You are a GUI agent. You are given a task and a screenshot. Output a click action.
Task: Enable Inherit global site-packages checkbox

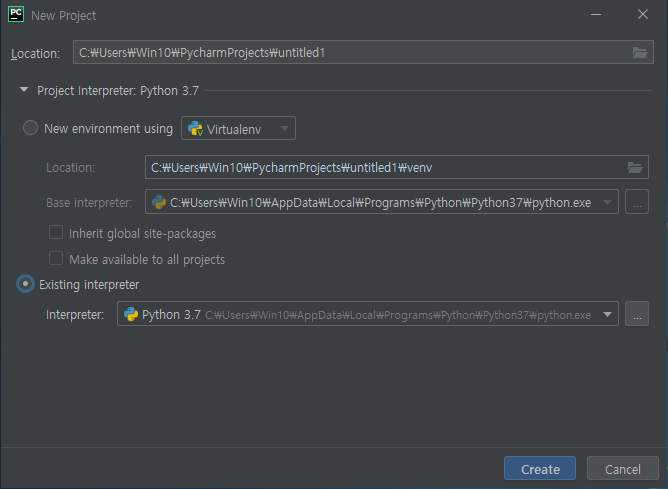coord(56,233)
